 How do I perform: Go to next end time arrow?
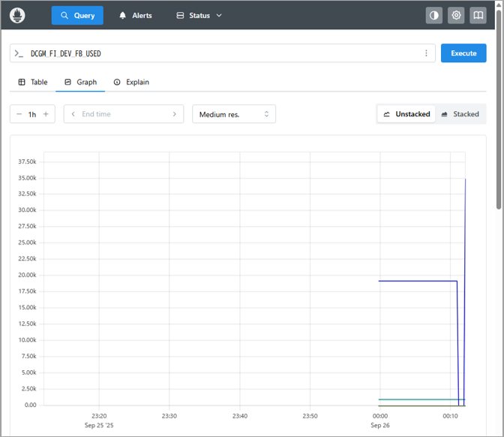tap(175, 114)
